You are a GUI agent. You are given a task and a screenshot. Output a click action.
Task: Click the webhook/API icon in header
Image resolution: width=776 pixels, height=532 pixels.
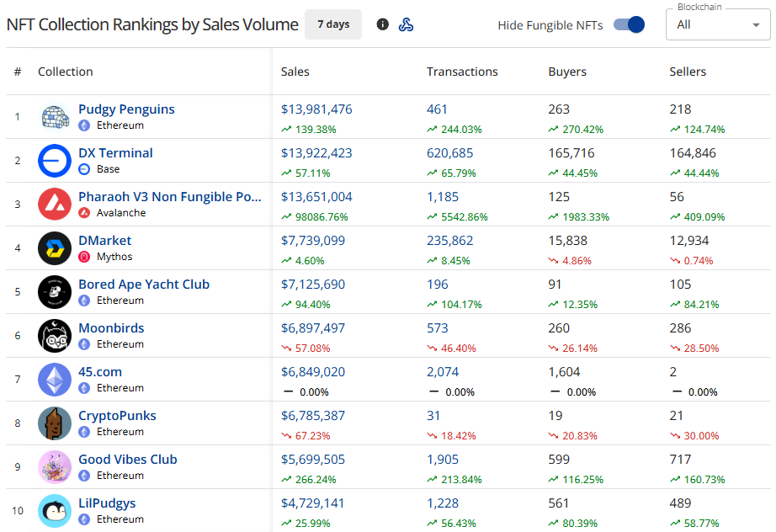pos(406,24)
